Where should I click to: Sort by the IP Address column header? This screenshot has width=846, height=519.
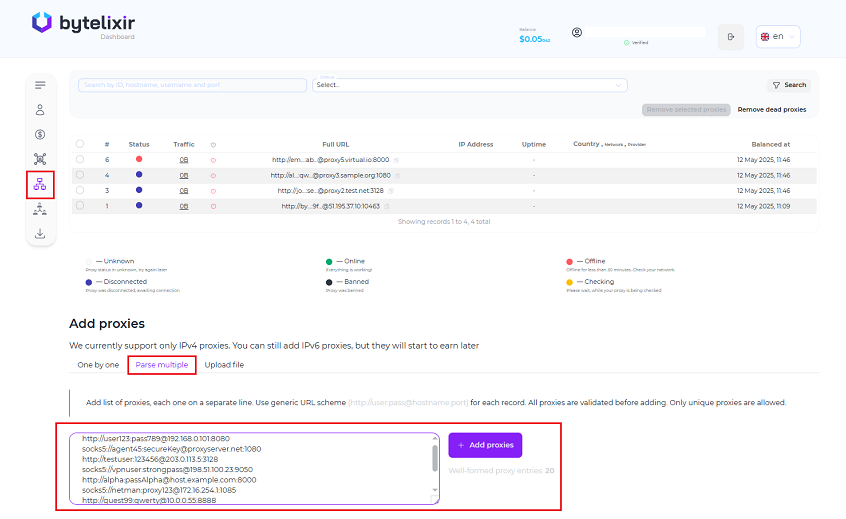(476, 145)
